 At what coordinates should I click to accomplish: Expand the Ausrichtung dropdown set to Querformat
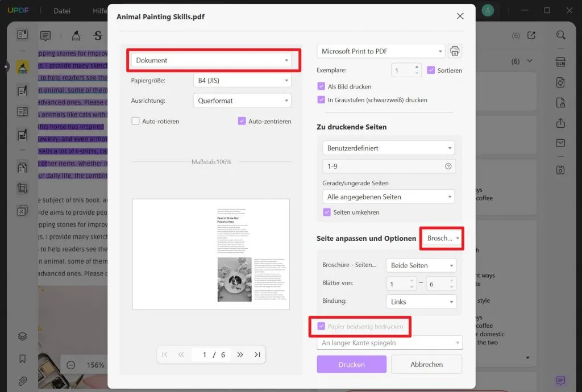pyautogui.click(x=242, y=100)
